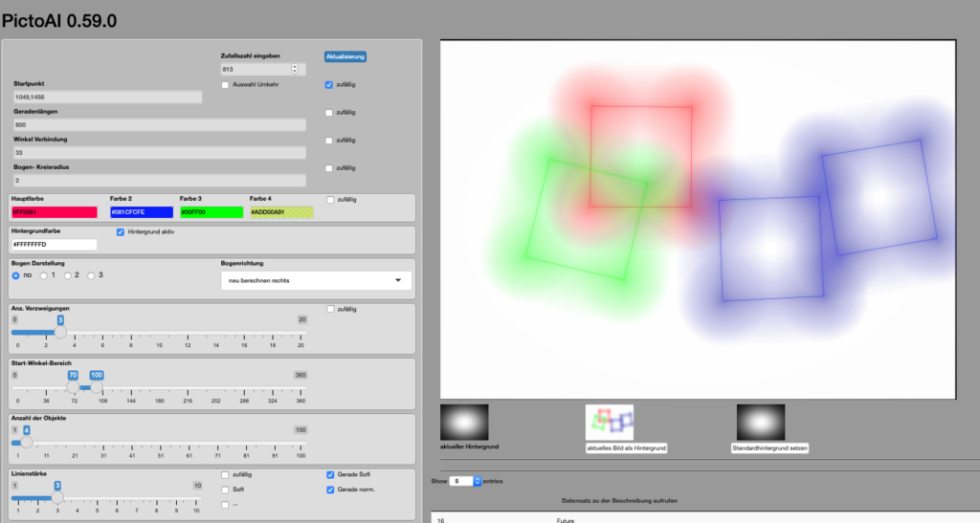Pick the Farbe 2 blue color field
This screenshot has height=523, width=980.
[141, 212]
